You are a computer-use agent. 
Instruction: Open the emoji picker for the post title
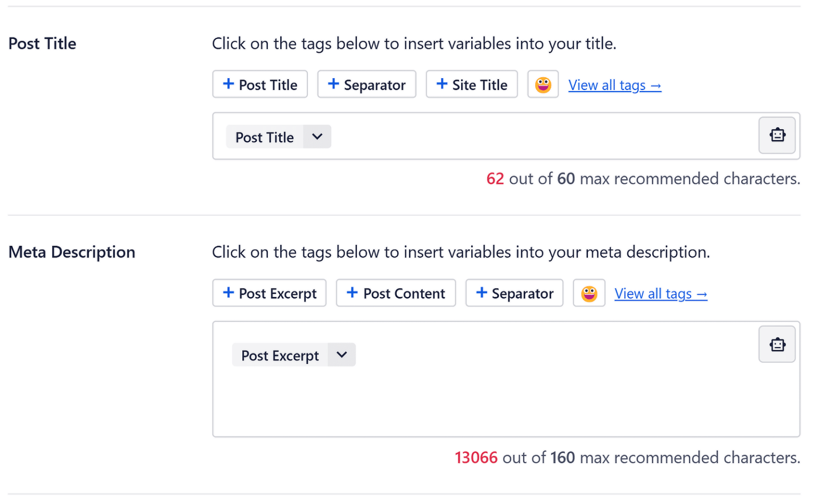(543, 84)
